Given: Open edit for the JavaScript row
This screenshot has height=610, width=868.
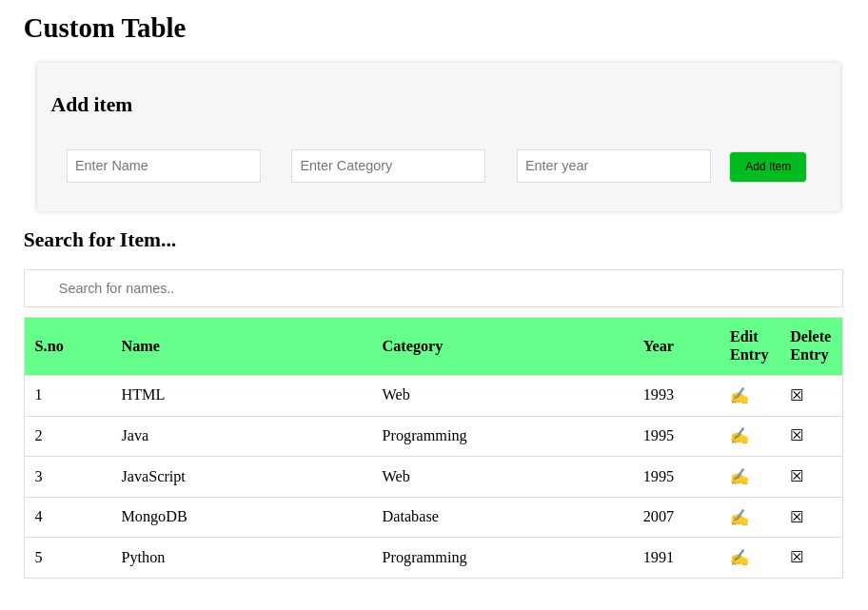Looking at the screenshot, I should (x=739, y=477).
